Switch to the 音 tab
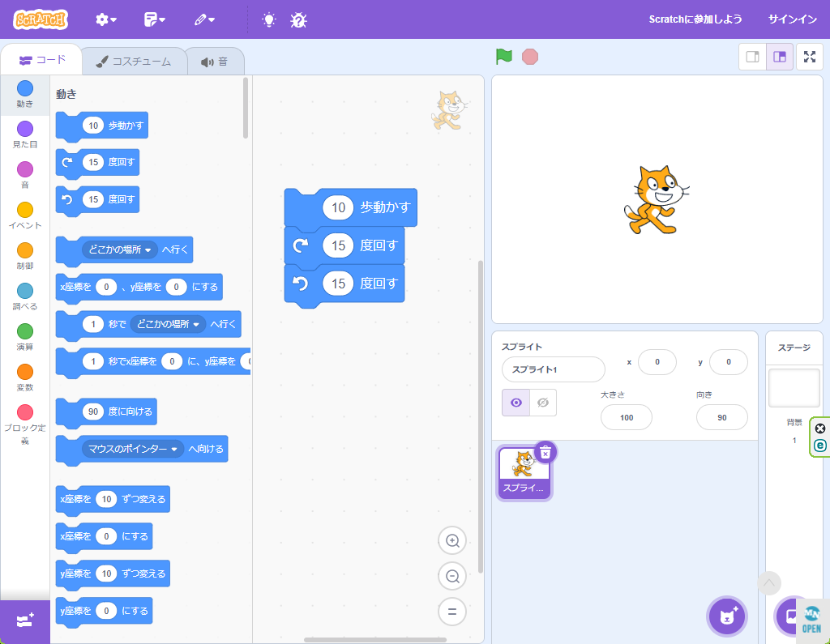Image resolution: width=830 pixels, height=644 pixels. [x=215, y=62]
